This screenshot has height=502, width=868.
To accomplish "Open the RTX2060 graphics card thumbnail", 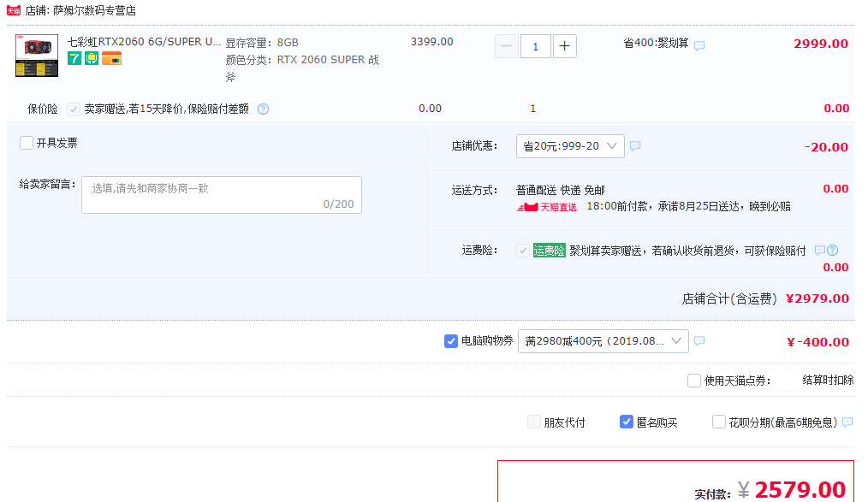I will [x=37, y=56].
